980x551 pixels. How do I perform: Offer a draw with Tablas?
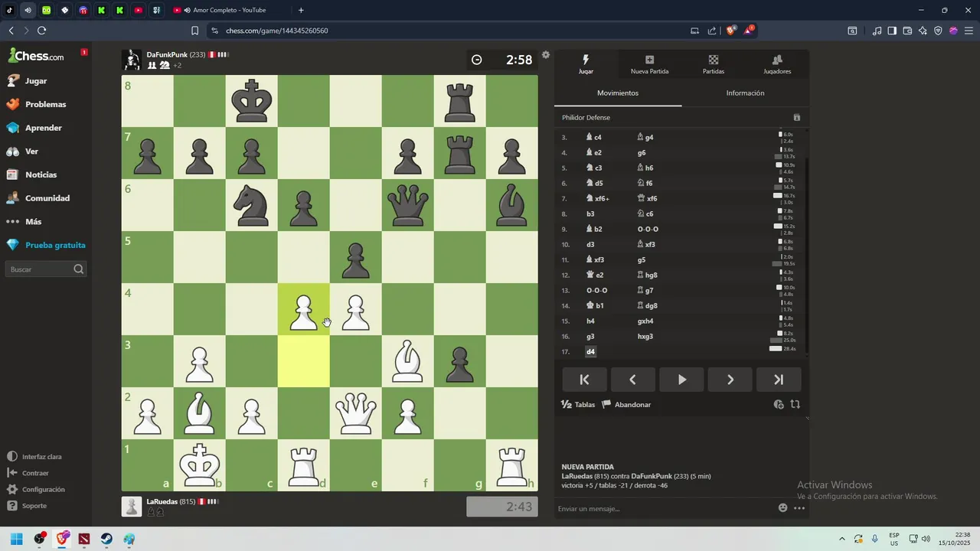pyautogui.click(x=578, y=405)
